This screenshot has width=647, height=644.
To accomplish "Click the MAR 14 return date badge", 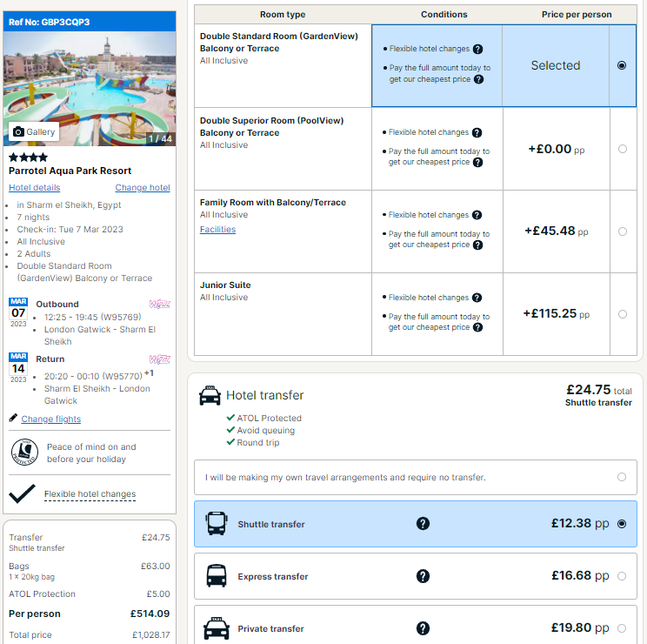I will 18,367.
